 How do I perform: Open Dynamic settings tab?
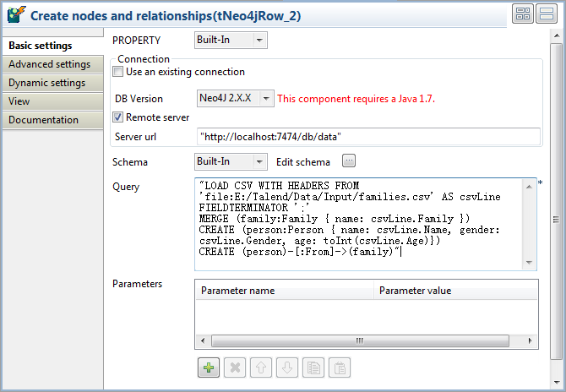(x=52, y=83)
